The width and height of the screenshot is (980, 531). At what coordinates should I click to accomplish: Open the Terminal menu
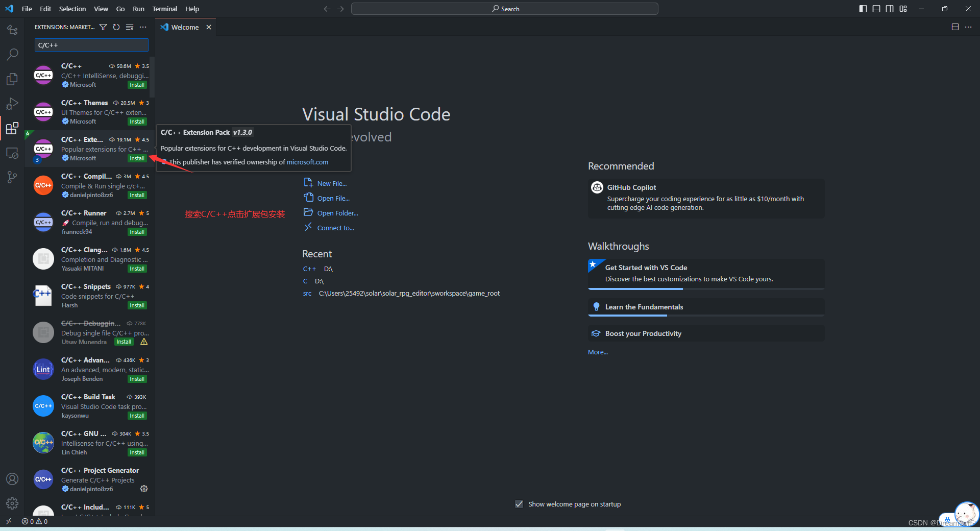click(x=165, y=9)
